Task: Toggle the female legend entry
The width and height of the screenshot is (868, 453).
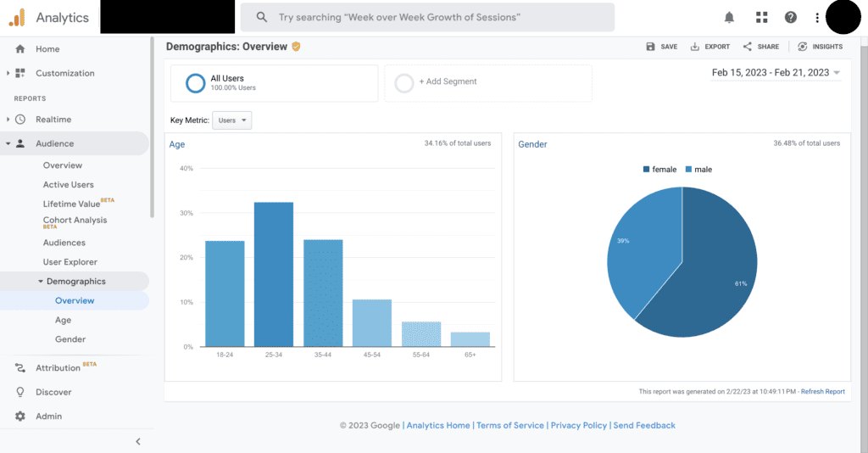Action: point(659,170)
